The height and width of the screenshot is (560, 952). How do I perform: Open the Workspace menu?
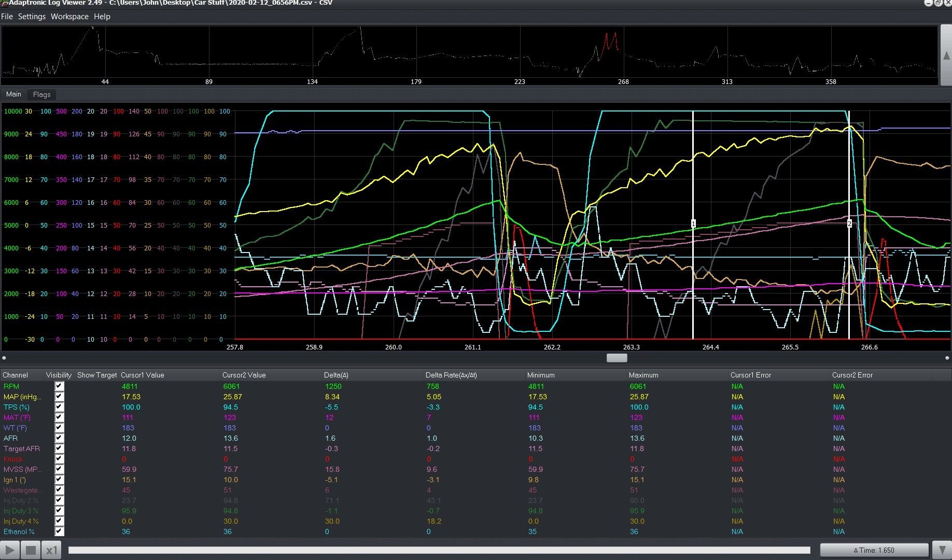click(x=69, y=17)
